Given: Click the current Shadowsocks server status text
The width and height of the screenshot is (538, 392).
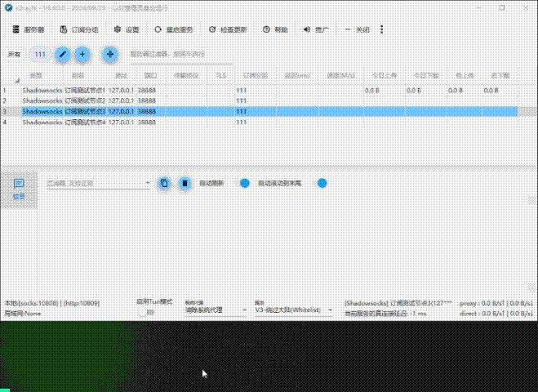Looking at the screenshot, I should tap(398, 303).
